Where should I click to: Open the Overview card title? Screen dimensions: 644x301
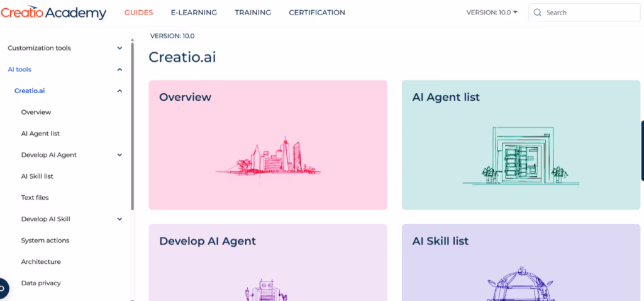click(x=186, y=97)
